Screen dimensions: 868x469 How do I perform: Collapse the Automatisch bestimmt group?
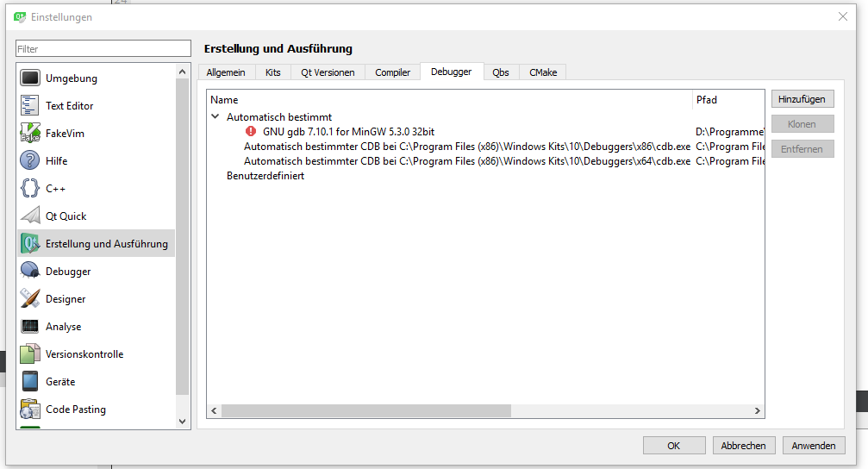(x=215, y=117)
